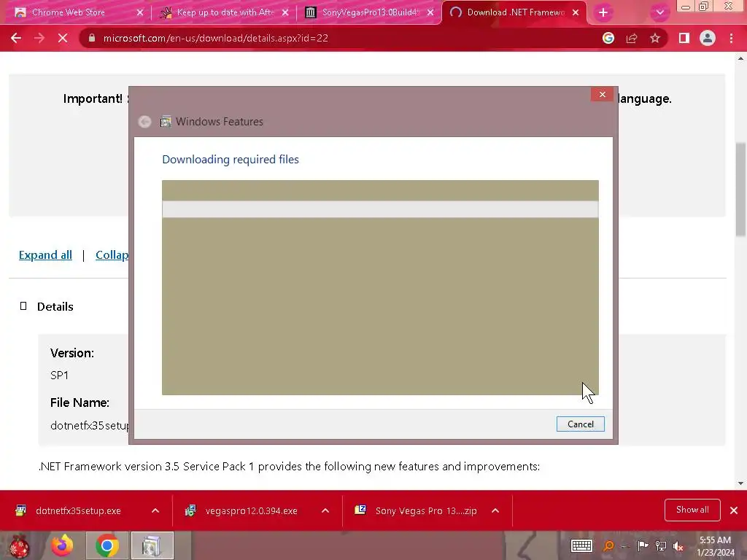This screenshot has width=747, height=560.
Task: Click the scrollbar down arrow
Action: point(740,483)
